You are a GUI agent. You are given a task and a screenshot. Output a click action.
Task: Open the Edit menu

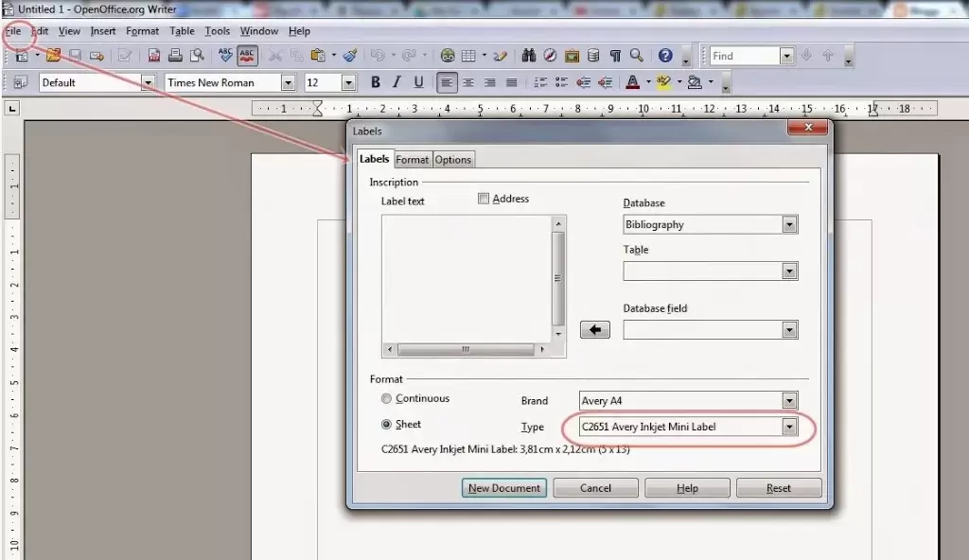point(40,31)
